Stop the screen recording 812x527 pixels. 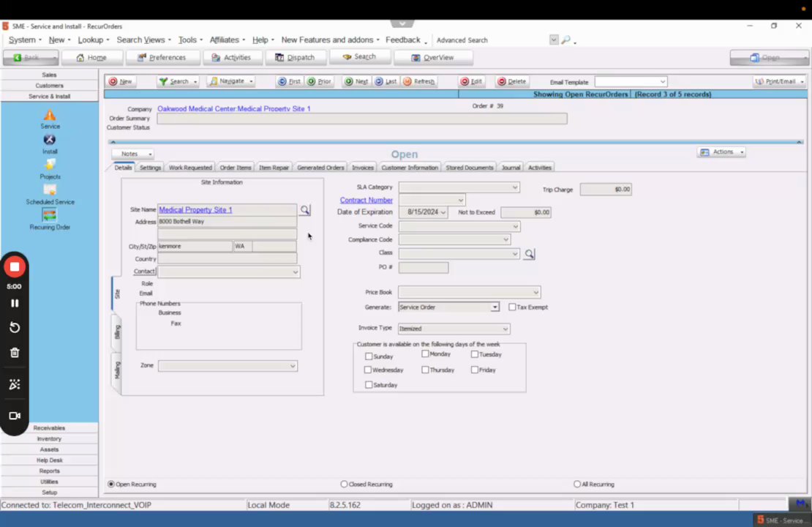(15, 267)
